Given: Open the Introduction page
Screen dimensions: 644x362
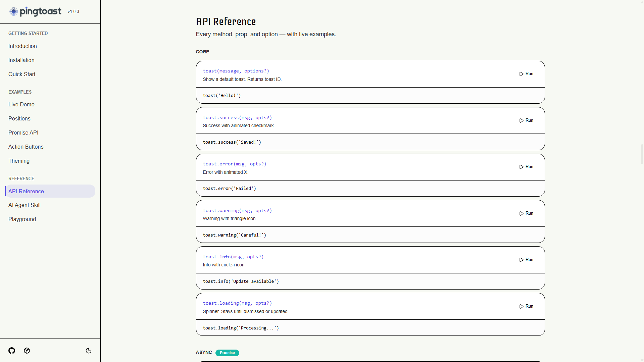Looking at the screenshot, I should pyautogui.click(x=22, y=46).
